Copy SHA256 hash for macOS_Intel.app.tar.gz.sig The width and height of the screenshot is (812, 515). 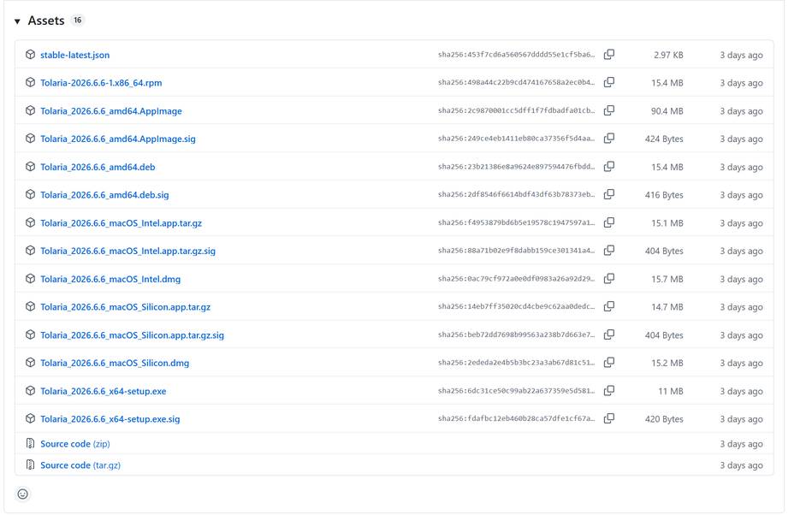609,250
